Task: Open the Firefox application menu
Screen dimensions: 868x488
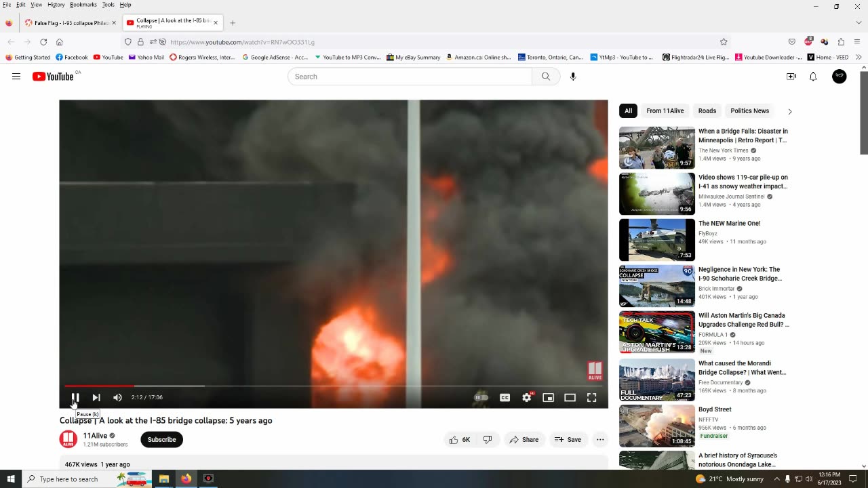Action: click(858, 42)
